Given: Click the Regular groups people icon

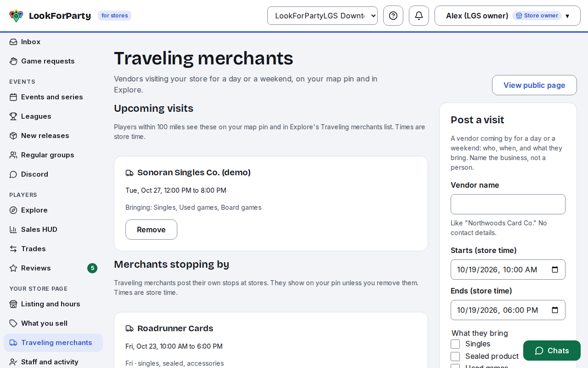Looking at the screenshot, I should (x=13, y=155).
